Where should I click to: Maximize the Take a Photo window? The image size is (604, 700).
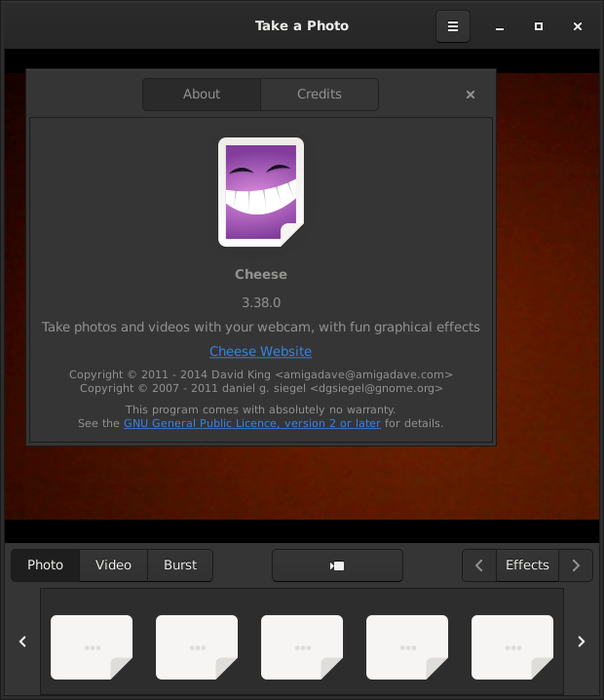(x=539, y=26)
